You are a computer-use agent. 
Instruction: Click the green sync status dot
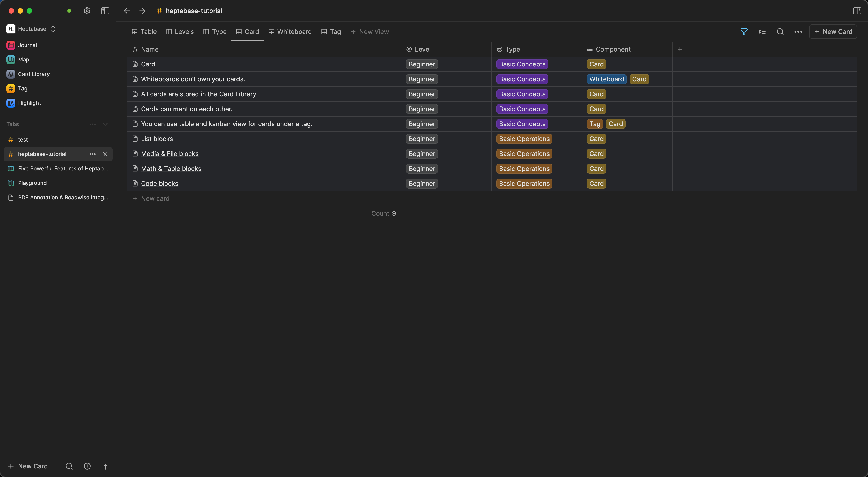pyautogui.click(x=69, y=11)
